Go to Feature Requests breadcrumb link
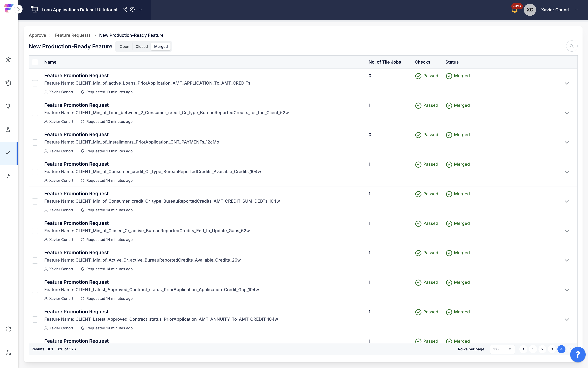Screen dimensions: 588x368 pos(72,35)
